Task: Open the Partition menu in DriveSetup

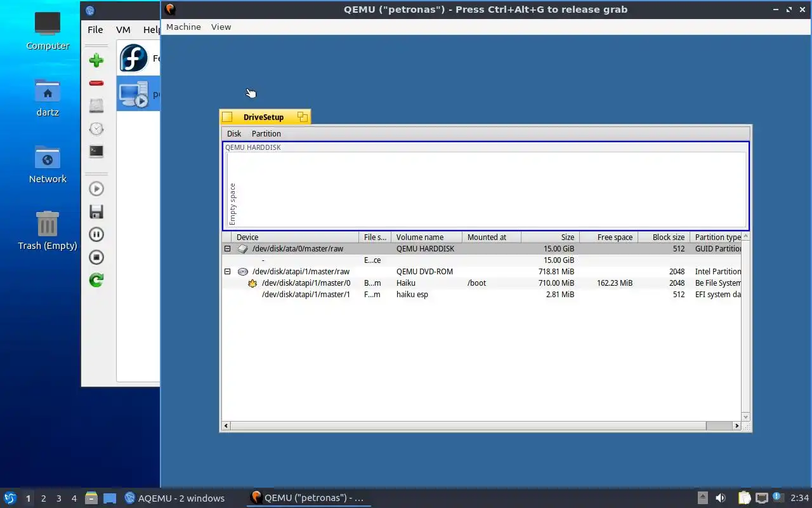Action: point(266,133)
